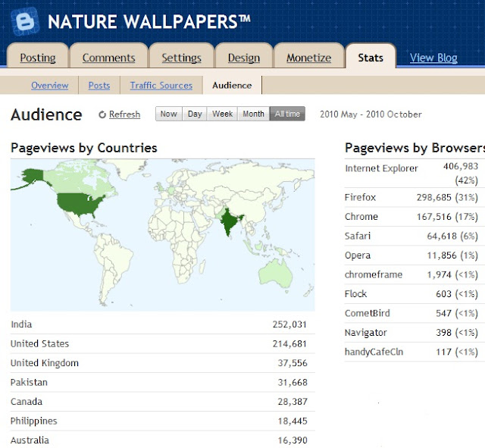Screen dimensions: 485x448
Task: Show stats for Week
Action: pos(222,114)
